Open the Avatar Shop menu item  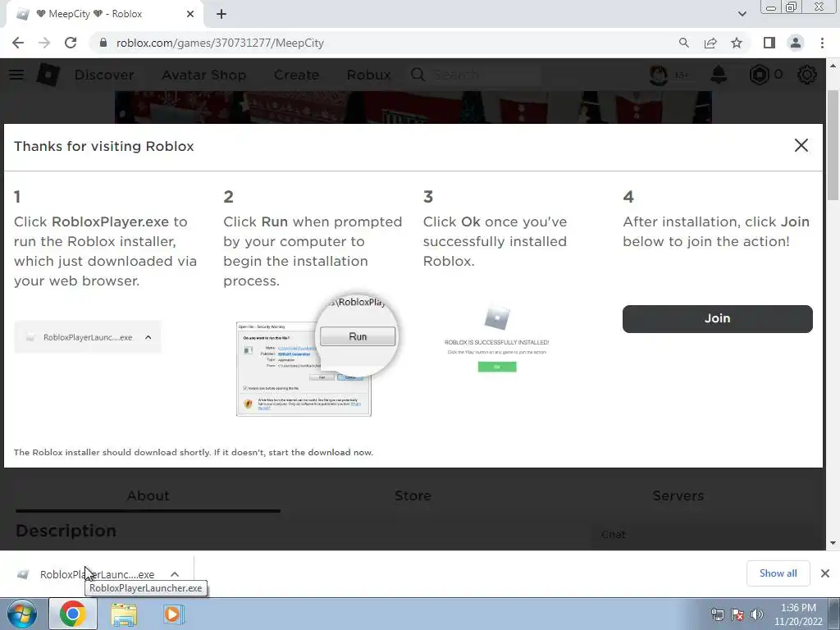click(x=203, y=75)
